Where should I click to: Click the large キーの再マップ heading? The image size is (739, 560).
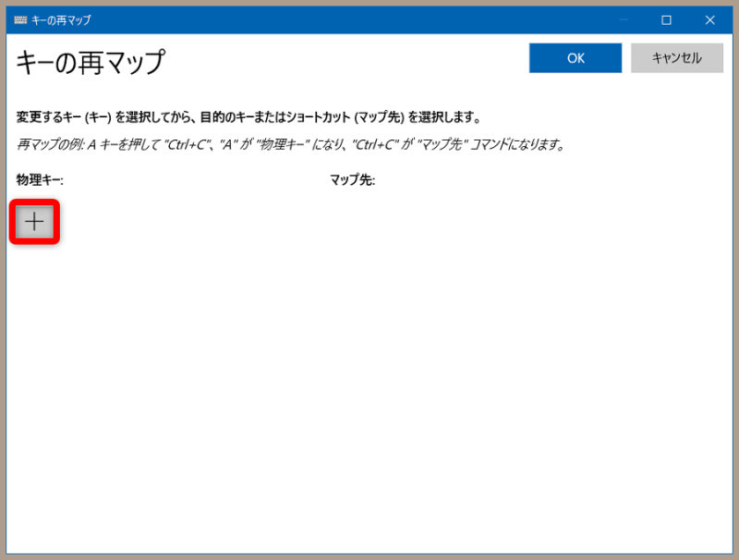(x=91, y=62)
